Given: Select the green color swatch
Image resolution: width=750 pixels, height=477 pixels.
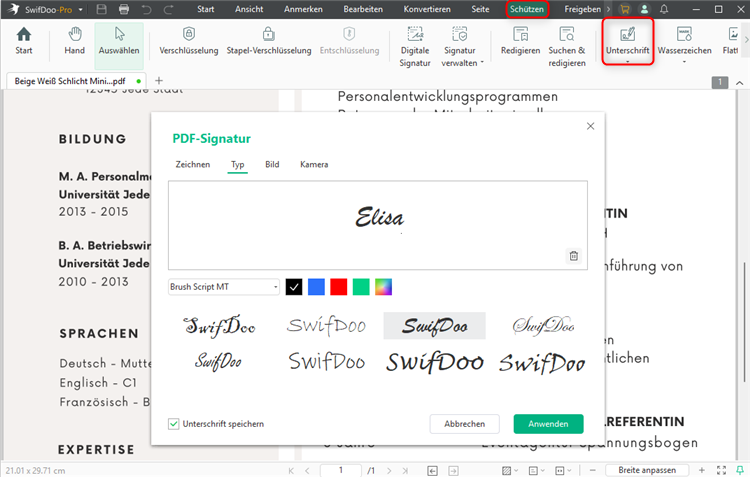Looking at the screenshot, I should pos(361,287).
